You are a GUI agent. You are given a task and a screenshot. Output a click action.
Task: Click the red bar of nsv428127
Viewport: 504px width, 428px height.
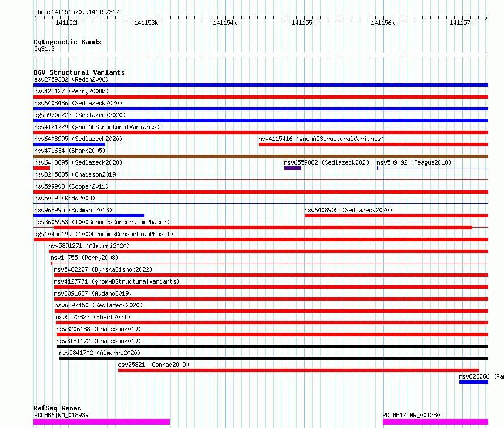(x=260, y=97)
